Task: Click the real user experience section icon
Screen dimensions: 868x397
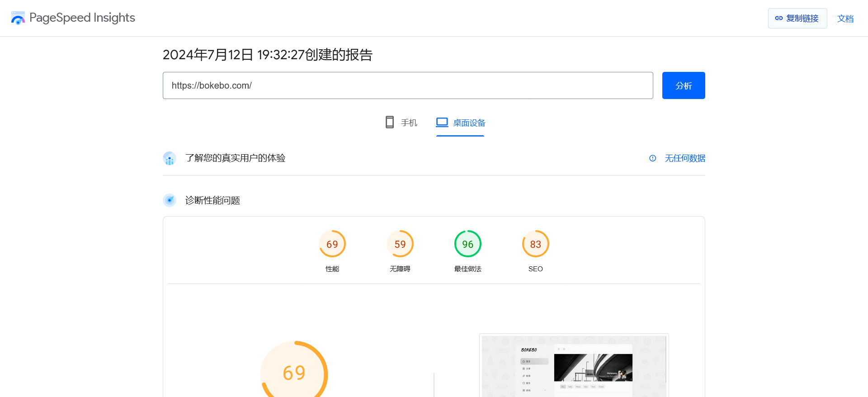Action: (170, 158)
